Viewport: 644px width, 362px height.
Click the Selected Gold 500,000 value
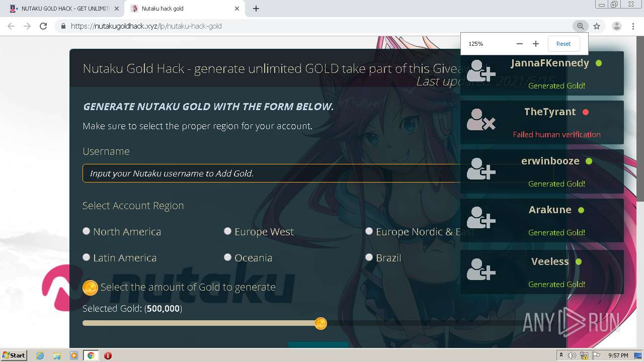click(164, 308)
